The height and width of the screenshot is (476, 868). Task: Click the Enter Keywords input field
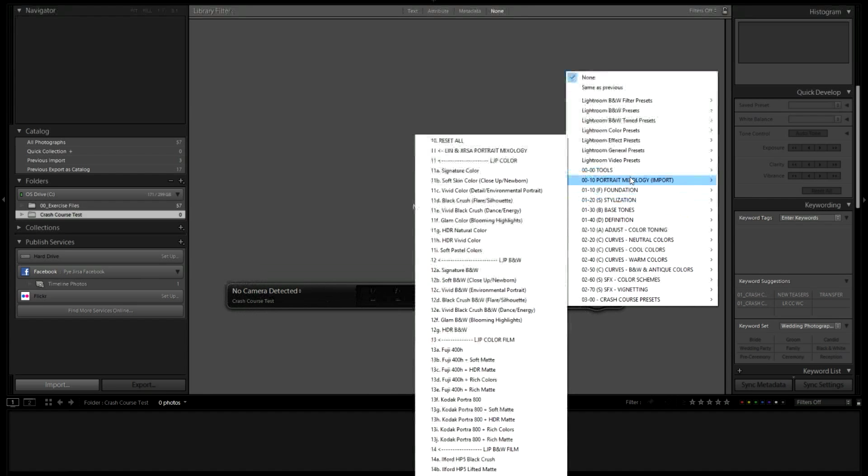[810, 218]
